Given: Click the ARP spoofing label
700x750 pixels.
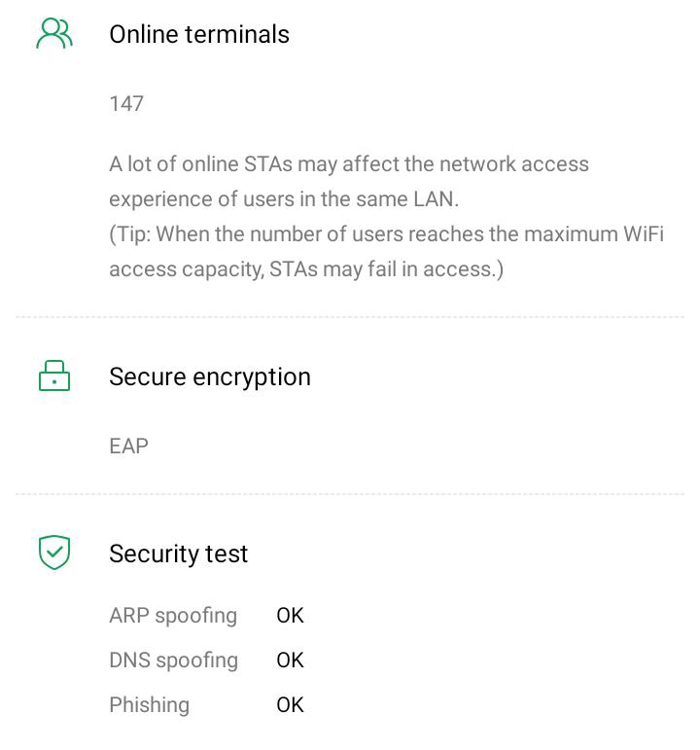Looking at the screenshot, I should [173, 616].
